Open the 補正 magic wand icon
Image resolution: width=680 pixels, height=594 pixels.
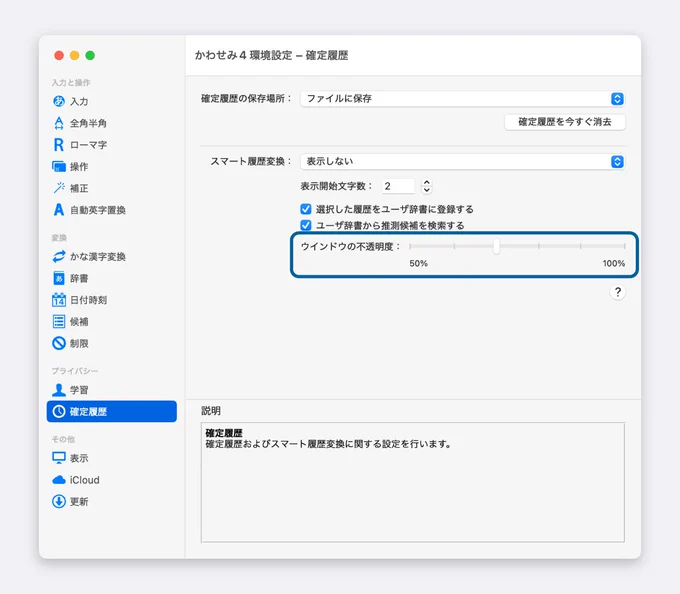(59, 188)
